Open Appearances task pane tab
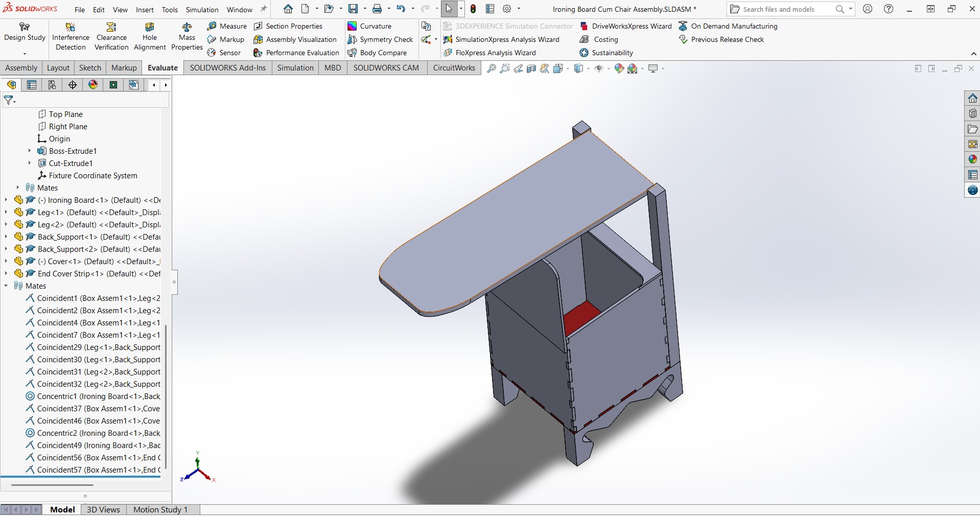 point(972,159)
